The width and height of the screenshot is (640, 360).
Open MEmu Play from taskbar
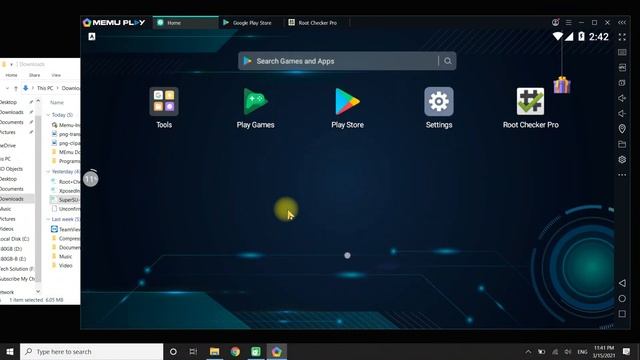coord(276,351)
